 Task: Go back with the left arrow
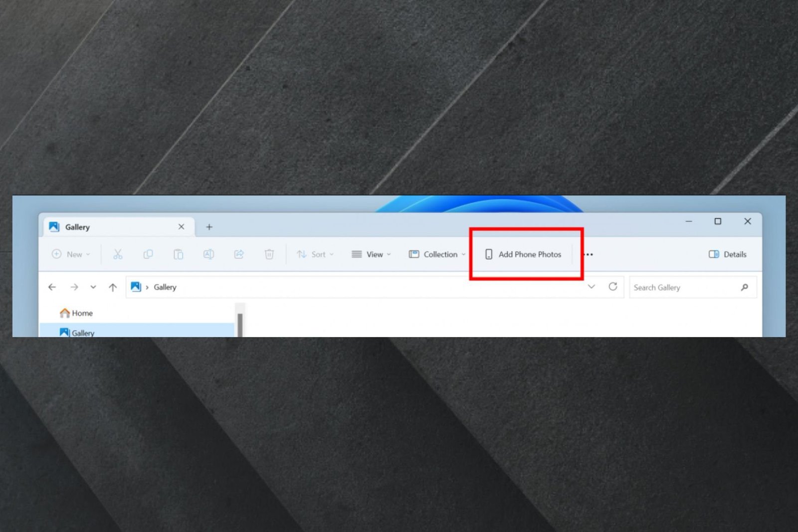click(52, 287)
